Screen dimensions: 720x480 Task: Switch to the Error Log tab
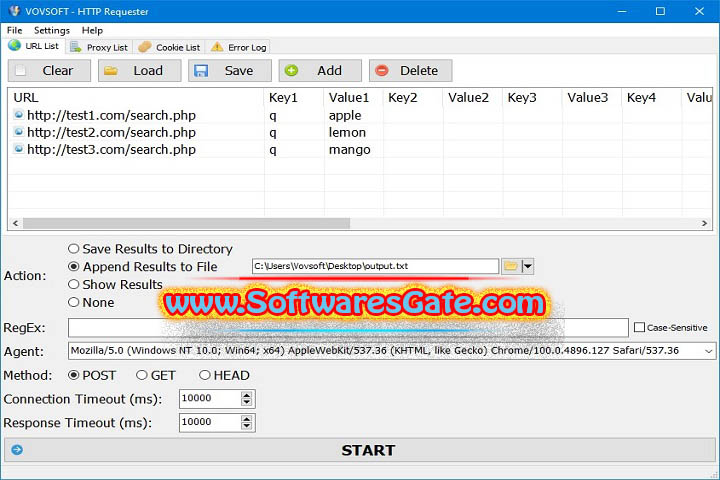tap(238, 47)
